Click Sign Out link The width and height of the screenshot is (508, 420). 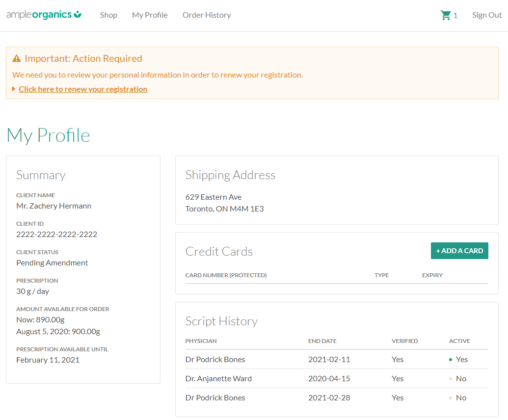[x=486, y=15]
